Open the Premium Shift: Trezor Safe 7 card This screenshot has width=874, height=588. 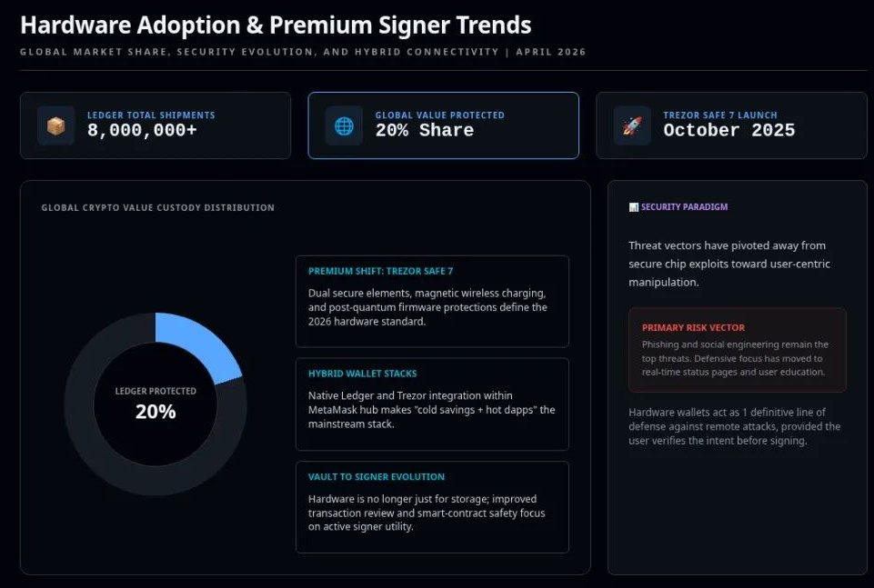(x=432, y=301)
